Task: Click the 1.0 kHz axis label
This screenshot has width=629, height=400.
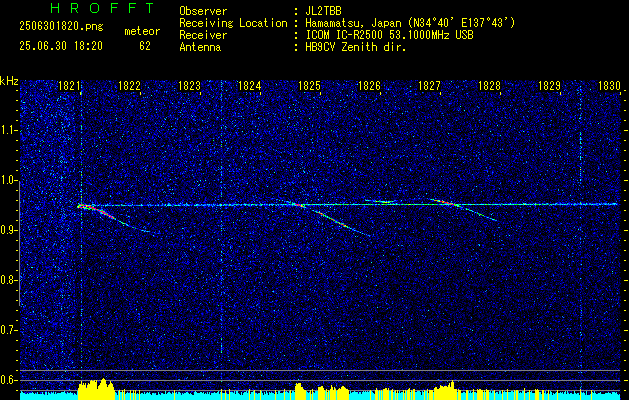Action: point(8,181)
